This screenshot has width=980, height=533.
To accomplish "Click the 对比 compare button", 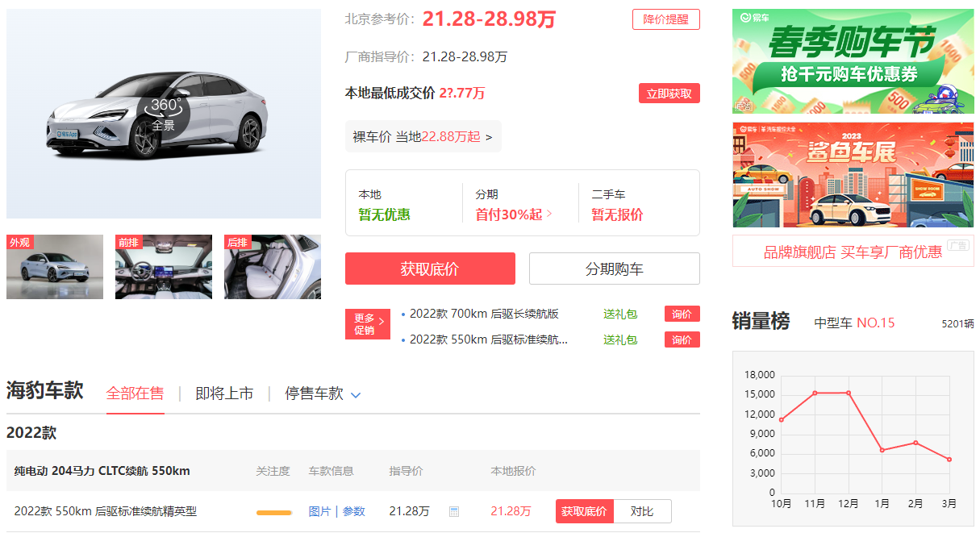I will (x=642, y=511).
